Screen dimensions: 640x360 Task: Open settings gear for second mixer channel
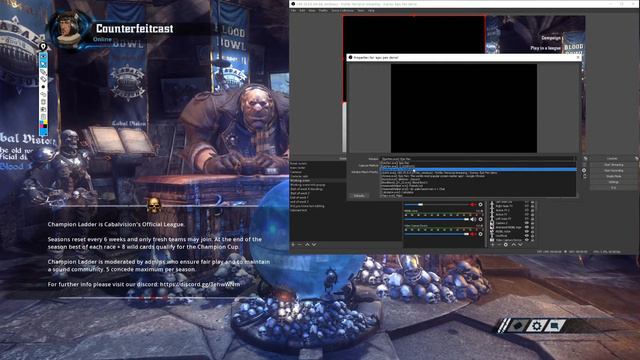pos(480,219)
